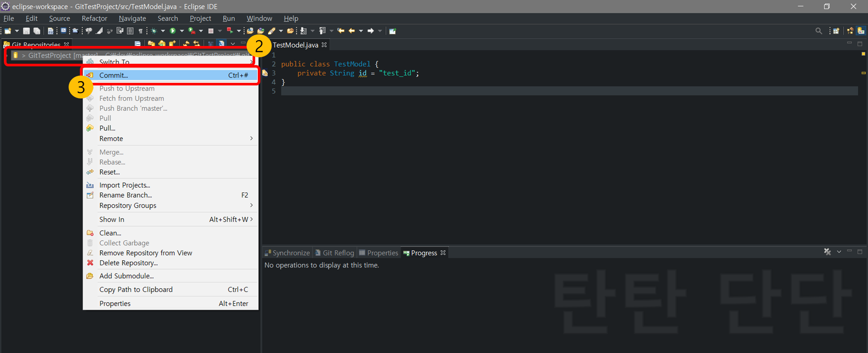Click the Forward navigation arrow

point(371,31)
